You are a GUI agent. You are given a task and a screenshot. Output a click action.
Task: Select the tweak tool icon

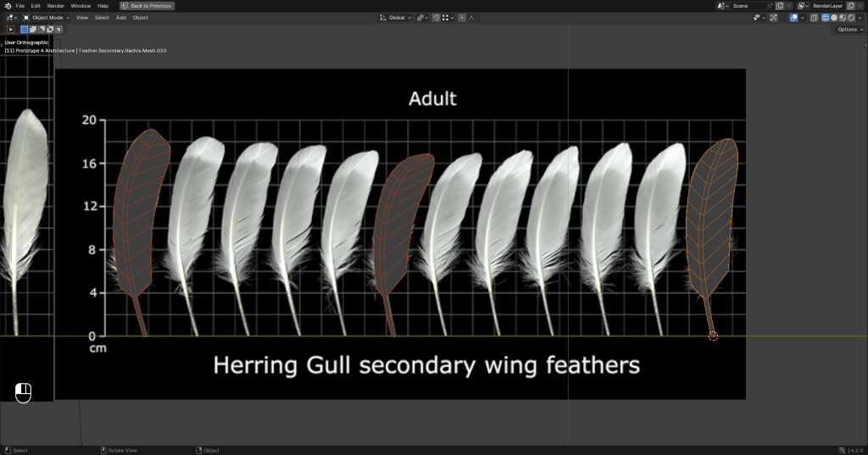click(11, 29)
